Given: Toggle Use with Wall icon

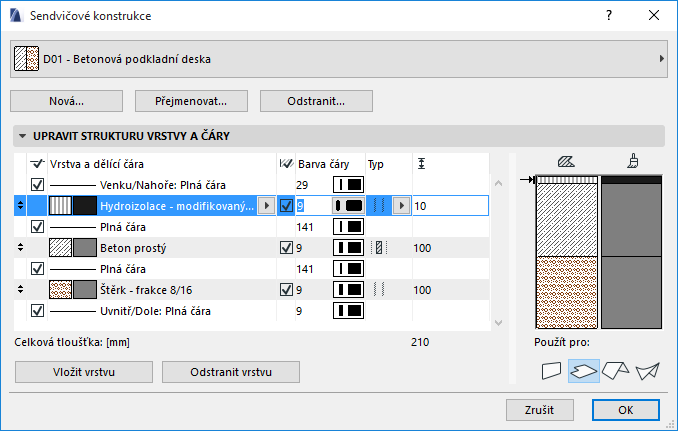Looking at the screenshot, I should coord(551,371).
